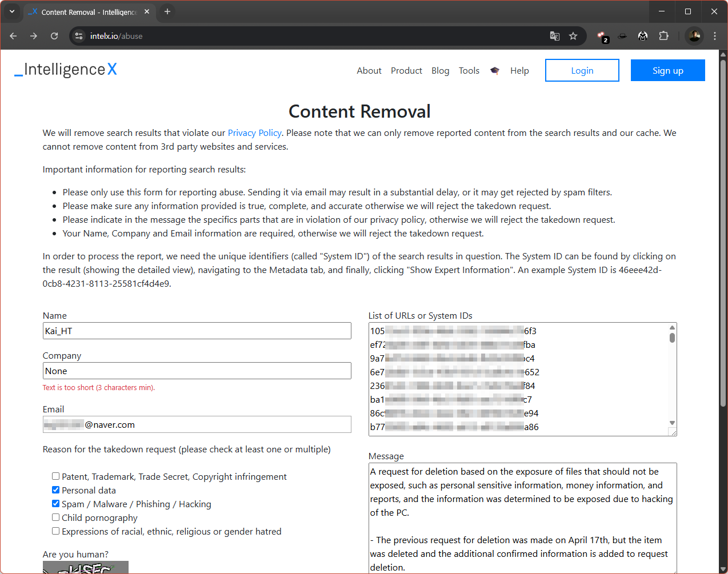Screen dimensions: 728x574
Task: Open the Tools menu item
Action: 469,71
